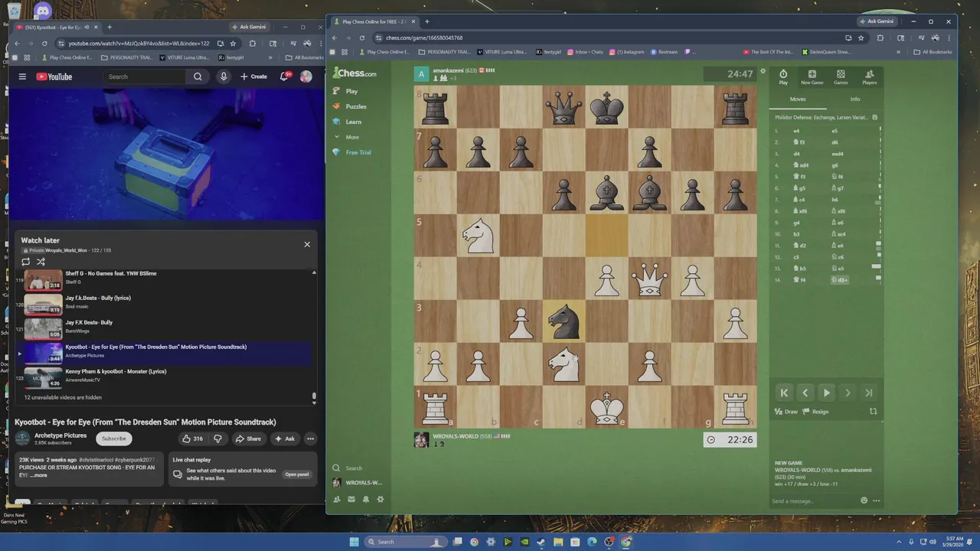This screenshot has width=980, height=551.
Task: Click play moves button
Action: pyautogui.click(x=826, y=393)
